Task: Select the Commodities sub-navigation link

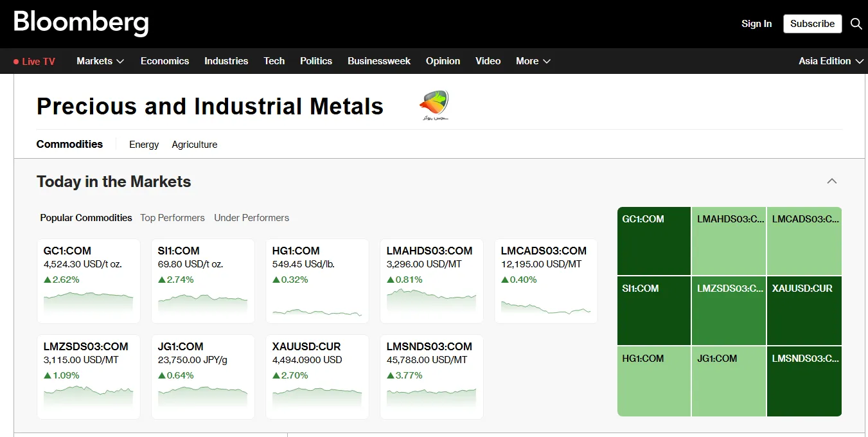Action: tap(69, 144)
